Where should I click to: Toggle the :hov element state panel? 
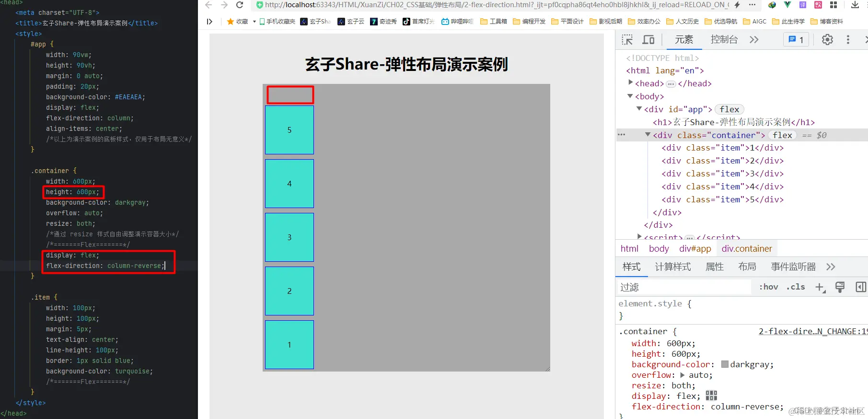(768, 287)
